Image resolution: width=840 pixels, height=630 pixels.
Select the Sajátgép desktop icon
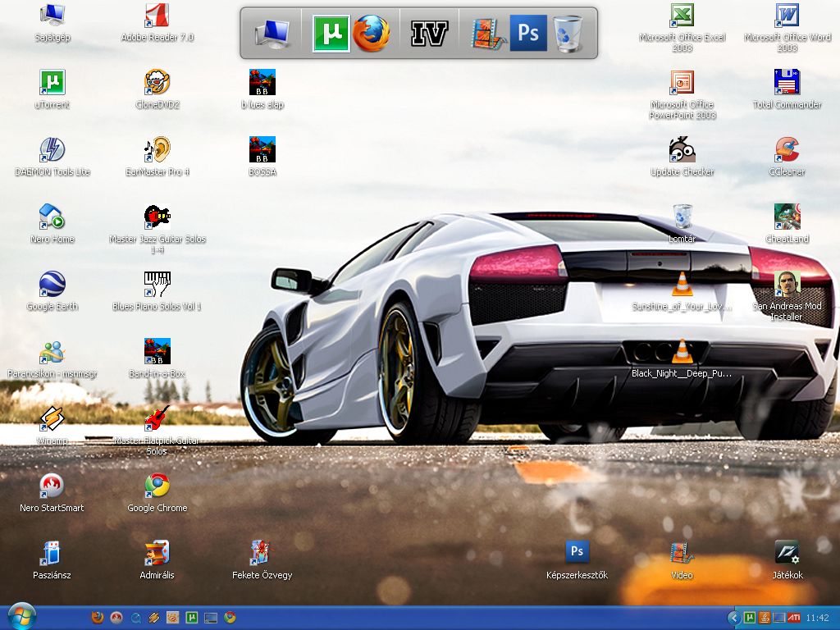(52, 22)
